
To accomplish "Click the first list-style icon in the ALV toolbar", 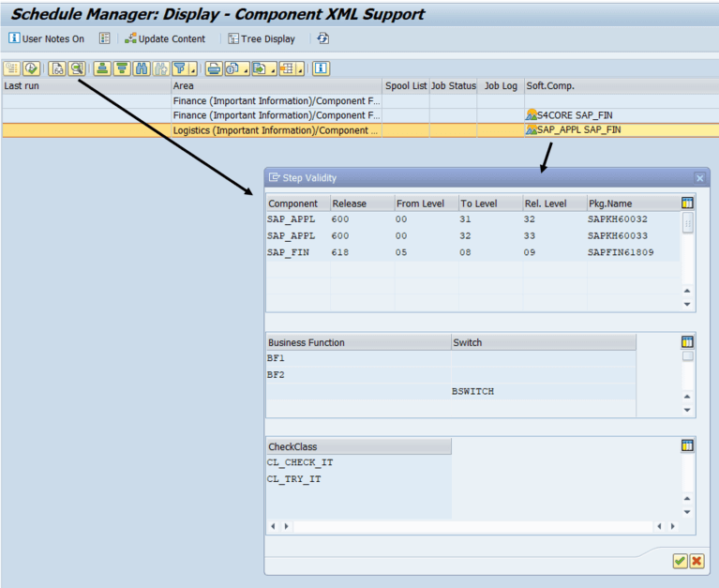I will pos(12,68).
